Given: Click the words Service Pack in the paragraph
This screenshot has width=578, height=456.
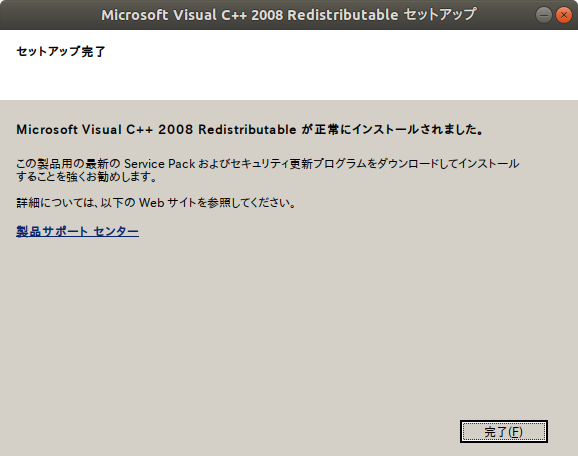Looking at the screenshot, I should (x=159, y=163).
